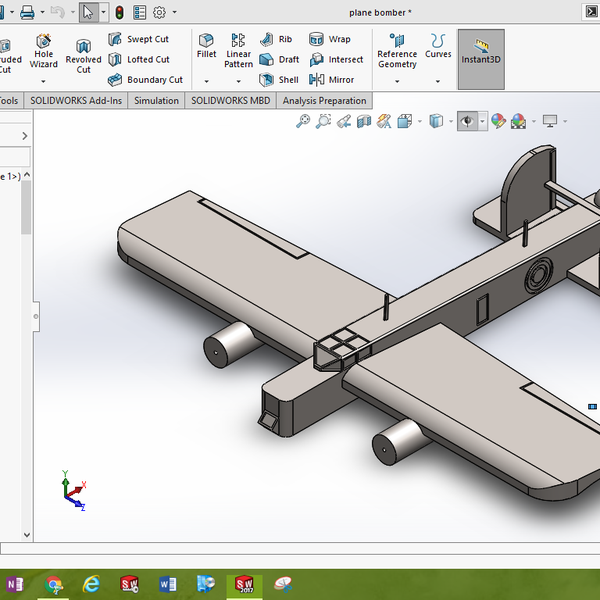Viewport: 600px width, 600px height.
Task: Switch to the Simulation tab
Action: (x=156, y=100)
